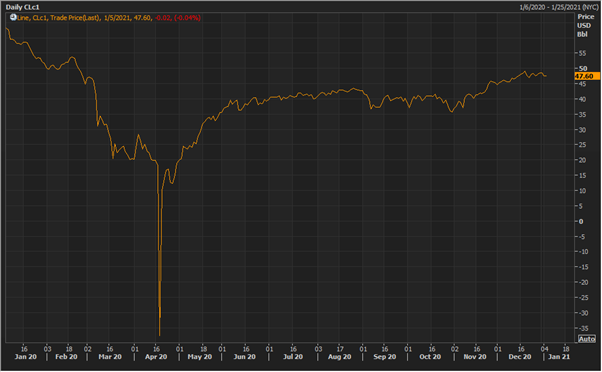This screenshot has width=602, height=372.
Task: Click the 1/6/2020 - 1/25/2021 date range label
Action: [558, 7]
